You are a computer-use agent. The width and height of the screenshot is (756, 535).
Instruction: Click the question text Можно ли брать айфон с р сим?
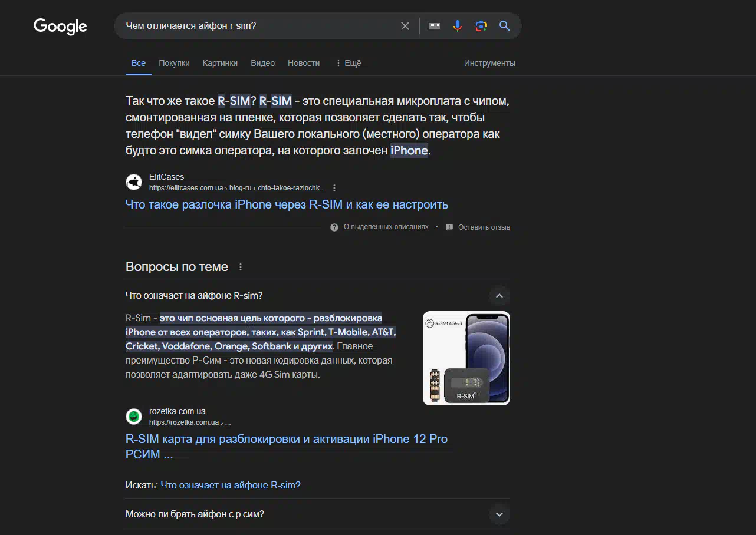195,514
